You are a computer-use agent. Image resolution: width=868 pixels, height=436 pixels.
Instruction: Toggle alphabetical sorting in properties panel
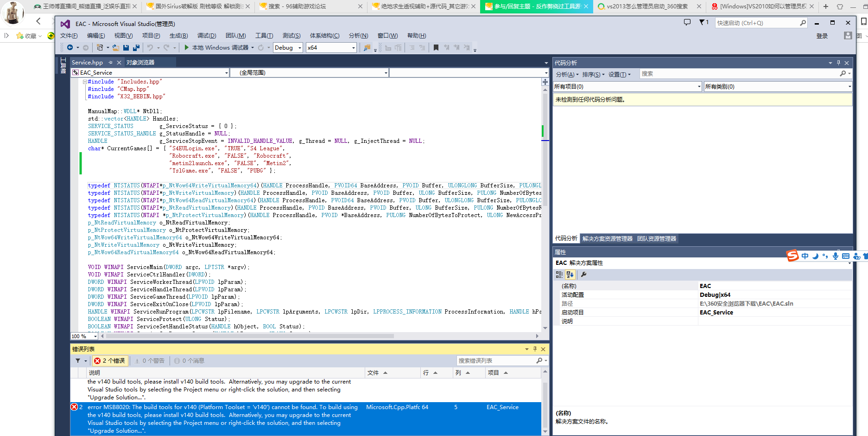pos(570,275)
